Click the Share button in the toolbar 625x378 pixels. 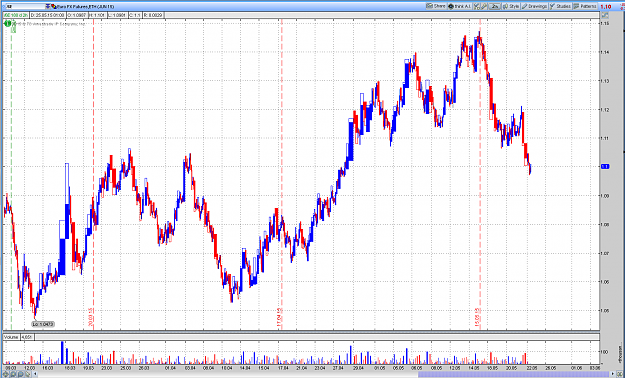coord(436,6)
